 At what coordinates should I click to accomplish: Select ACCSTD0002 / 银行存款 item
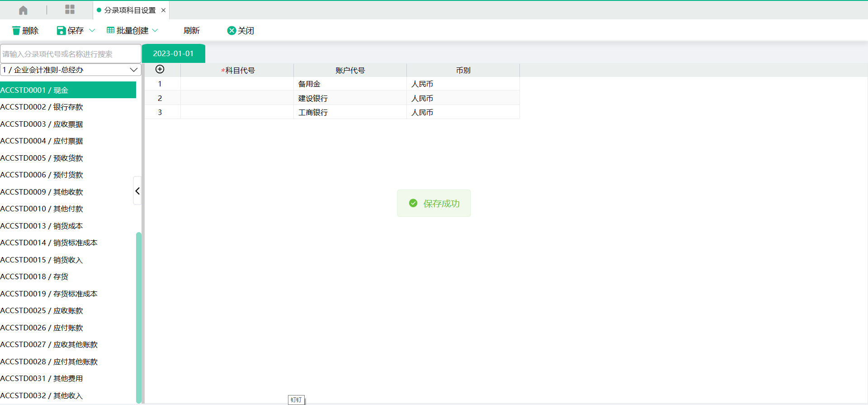click(x=68, y=107)
